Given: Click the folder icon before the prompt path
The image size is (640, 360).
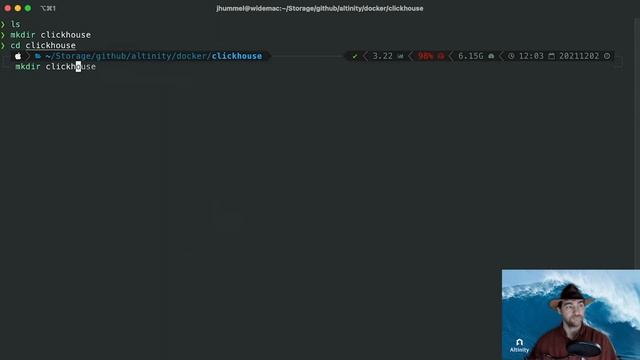Looking at the screenshot, I should coord(38,56).
